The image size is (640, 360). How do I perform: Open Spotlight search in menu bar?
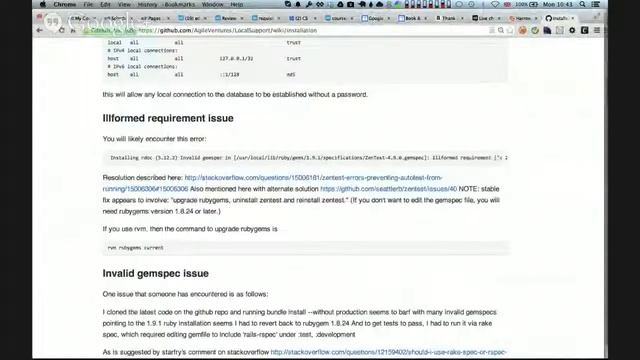point(582,4)
